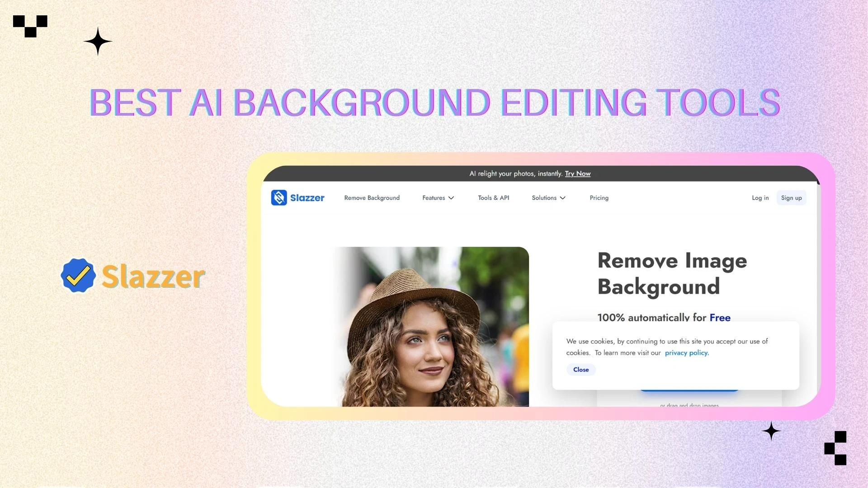
Task: Open the Remove Background menu item
Action: [372, 198]
